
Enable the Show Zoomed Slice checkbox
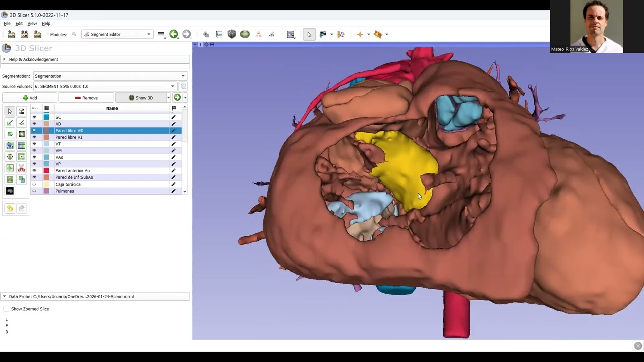pos(6,309)
